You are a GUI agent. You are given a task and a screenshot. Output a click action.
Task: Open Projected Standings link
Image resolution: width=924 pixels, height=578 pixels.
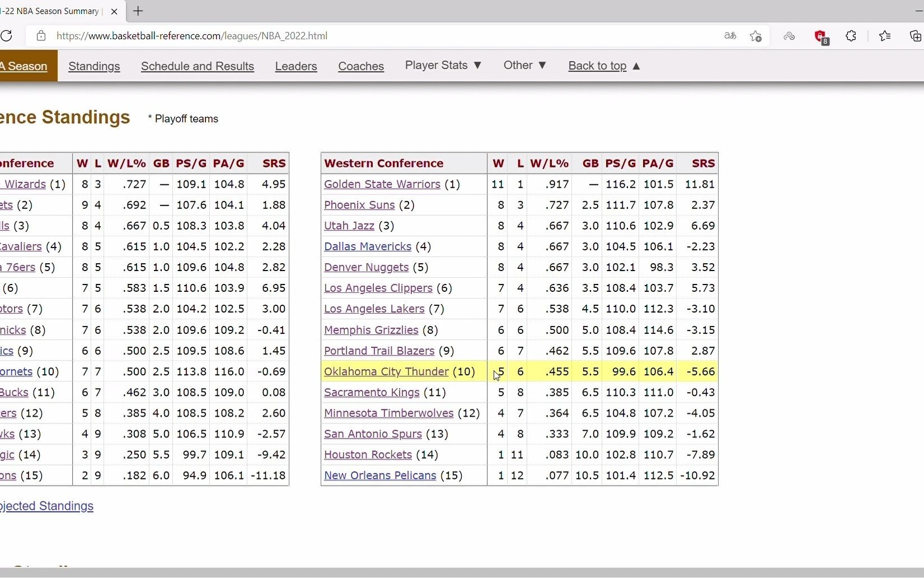point(46,506)
